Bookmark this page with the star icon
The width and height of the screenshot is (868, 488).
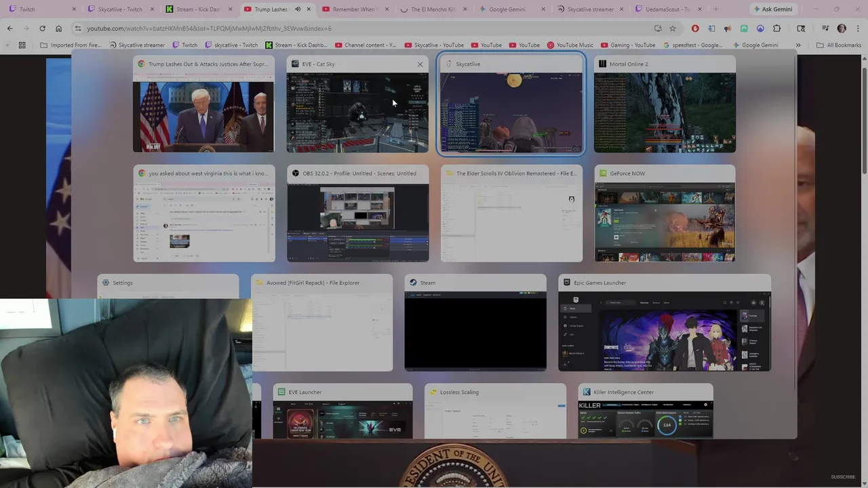tap(673, 28)
